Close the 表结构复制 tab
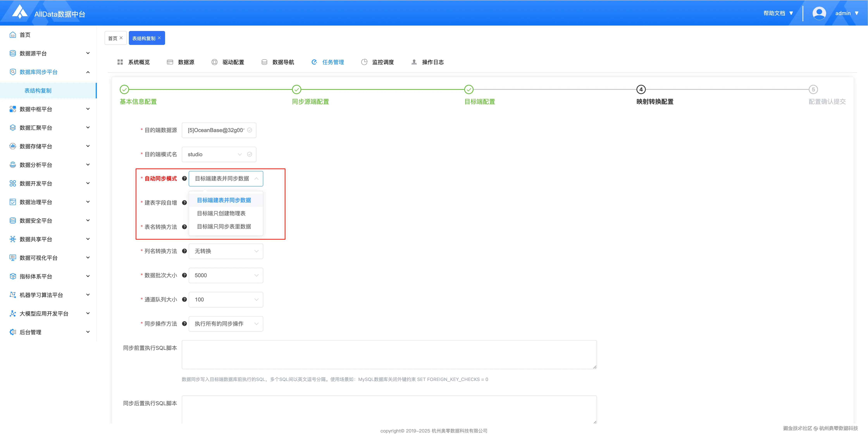868x441 pixels. pyautogui.click(x=159, y=38)
